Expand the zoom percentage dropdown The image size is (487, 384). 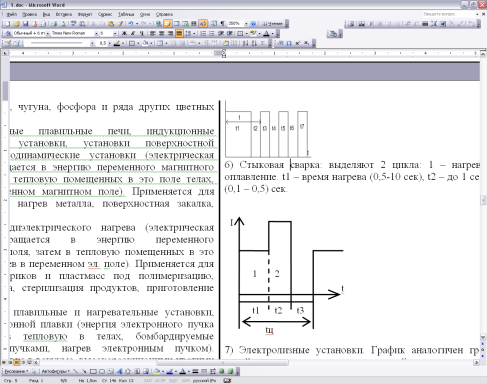click(x=246, y=24)
